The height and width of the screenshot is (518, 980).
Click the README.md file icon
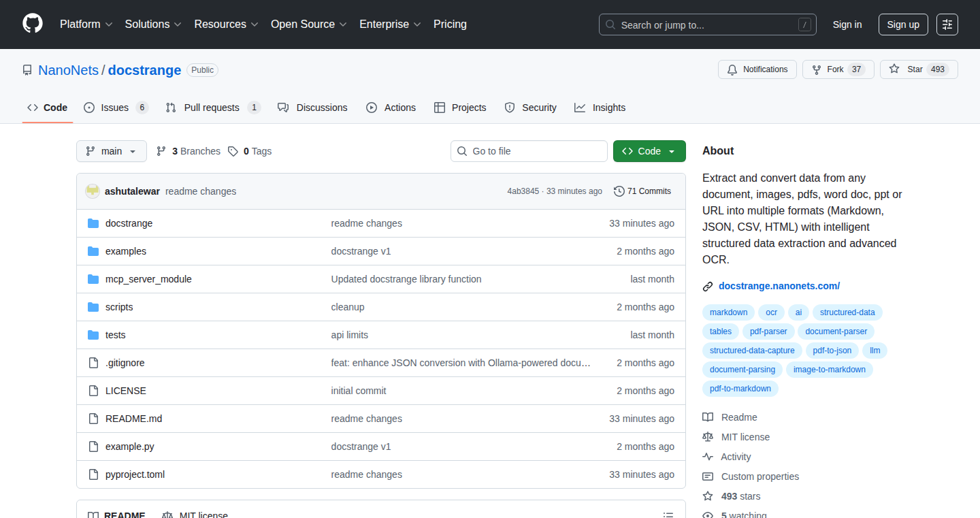93,419
